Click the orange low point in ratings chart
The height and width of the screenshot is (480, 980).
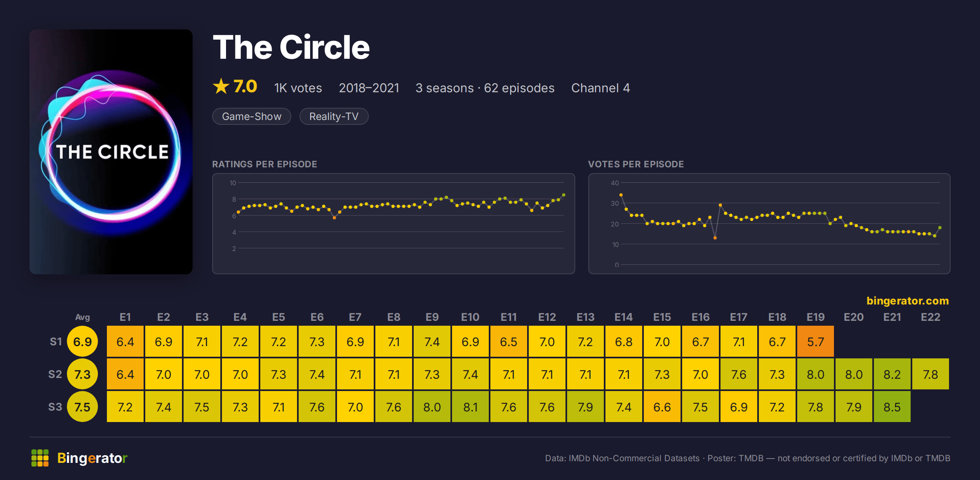pos(335,218)
